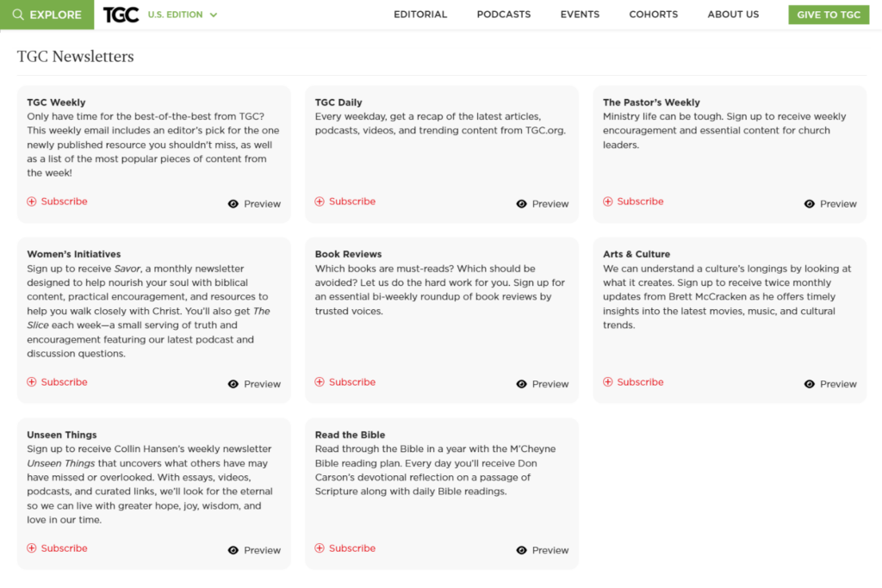Click the Give to TGC button

coord(829,15)
